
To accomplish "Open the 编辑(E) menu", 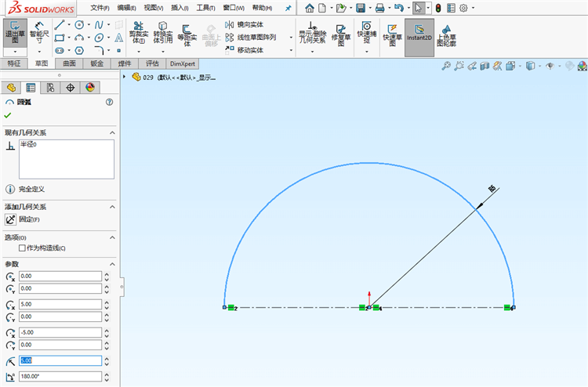I will pos(127,8).
